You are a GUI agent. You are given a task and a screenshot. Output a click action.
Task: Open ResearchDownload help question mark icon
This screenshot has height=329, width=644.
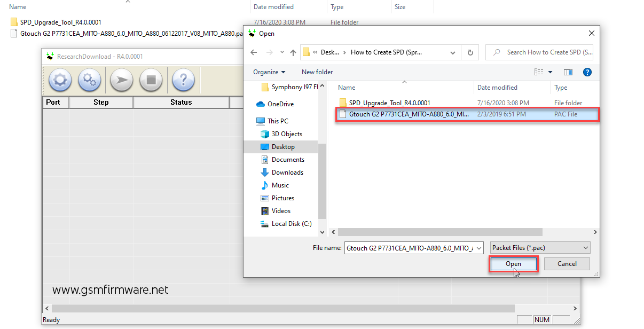click(183, 80)
